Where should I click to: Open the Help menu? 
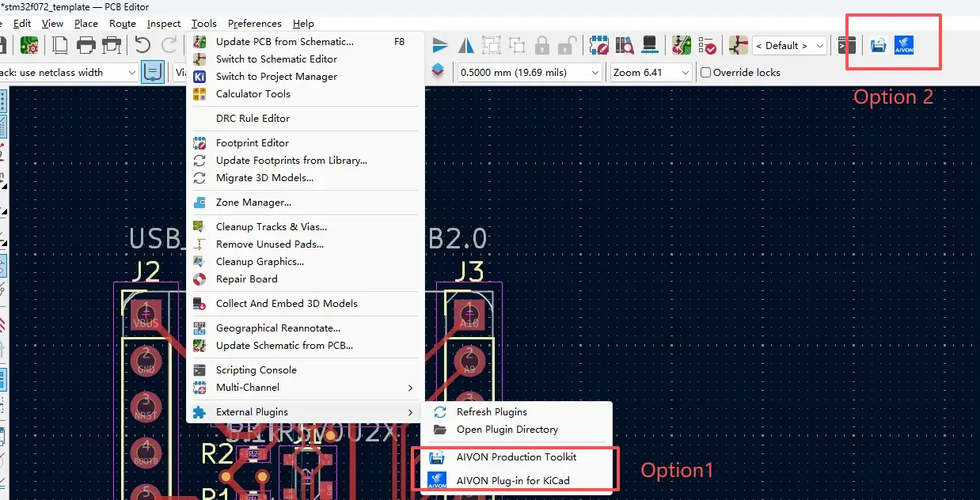tap(303, 23)
